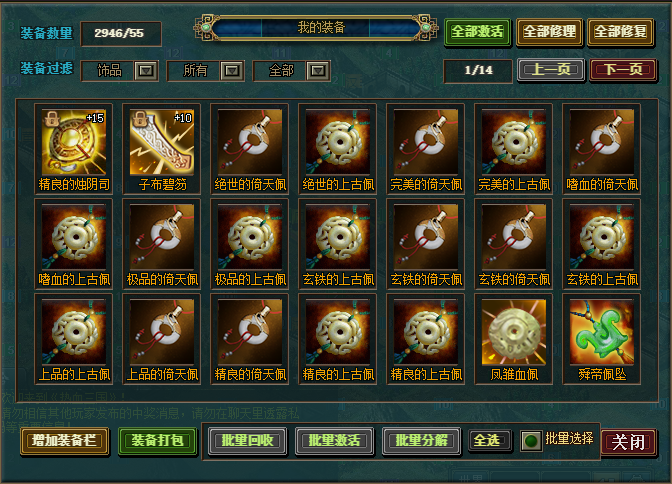Click the 装备打包 button
This screenshot has width=672, height=484.
[157, 441]
